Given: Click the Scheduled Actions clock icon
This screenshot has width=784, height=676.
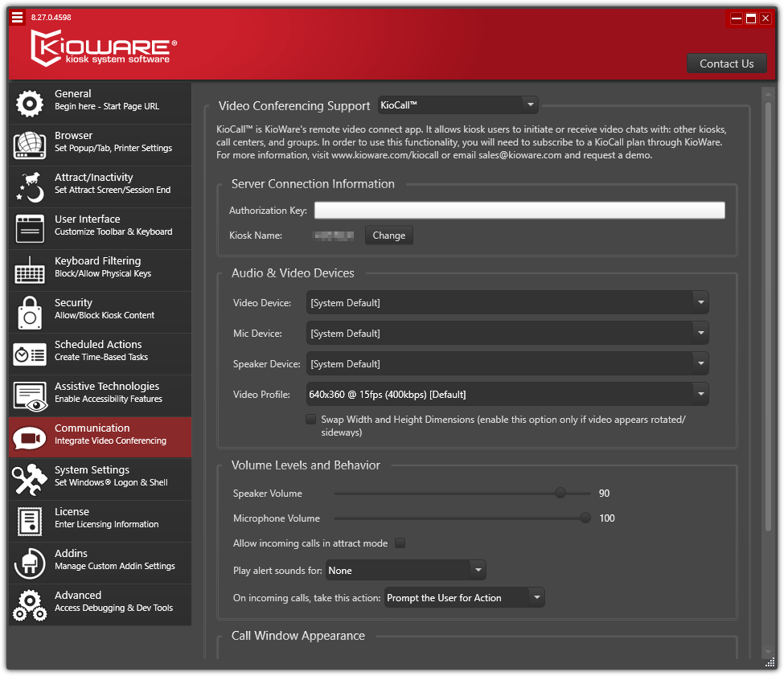Looking at the screenshot, I should click(x=30, y=354).
